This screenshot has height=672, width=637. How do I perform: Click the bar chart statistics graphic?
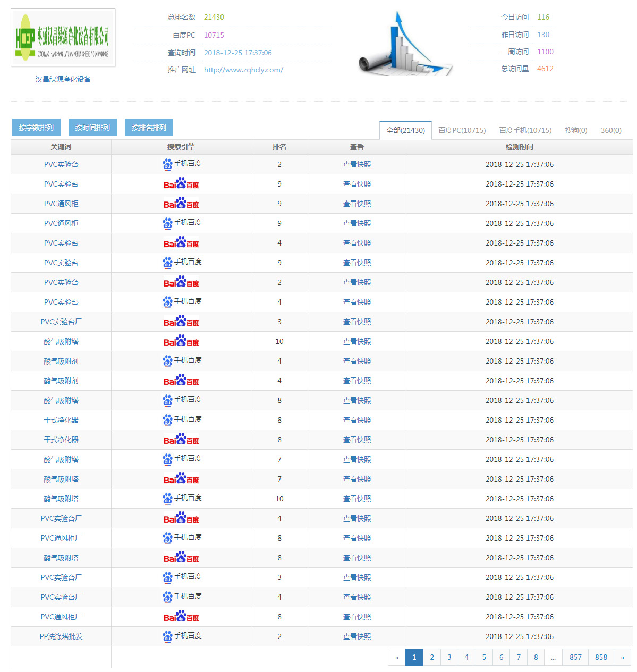[406, 45]
